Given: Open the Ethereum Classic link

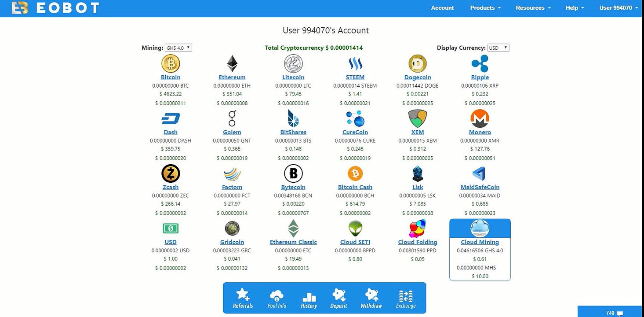Looking at the screenshot, I should pyautogui.click(x=293, y=243).
